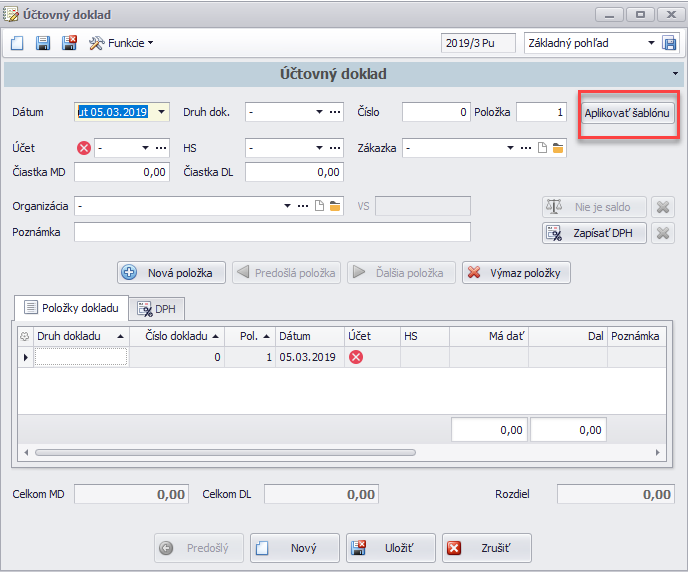The width and height of the screenshot is (688, 572).
Task: Open the Funkcie menu
Action: pos(122,43)
